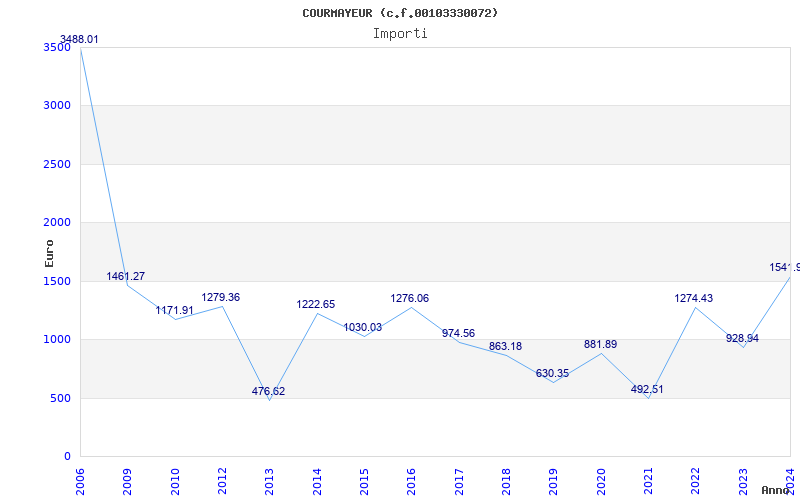Click the 1274.43 data label

pos(694,298)
